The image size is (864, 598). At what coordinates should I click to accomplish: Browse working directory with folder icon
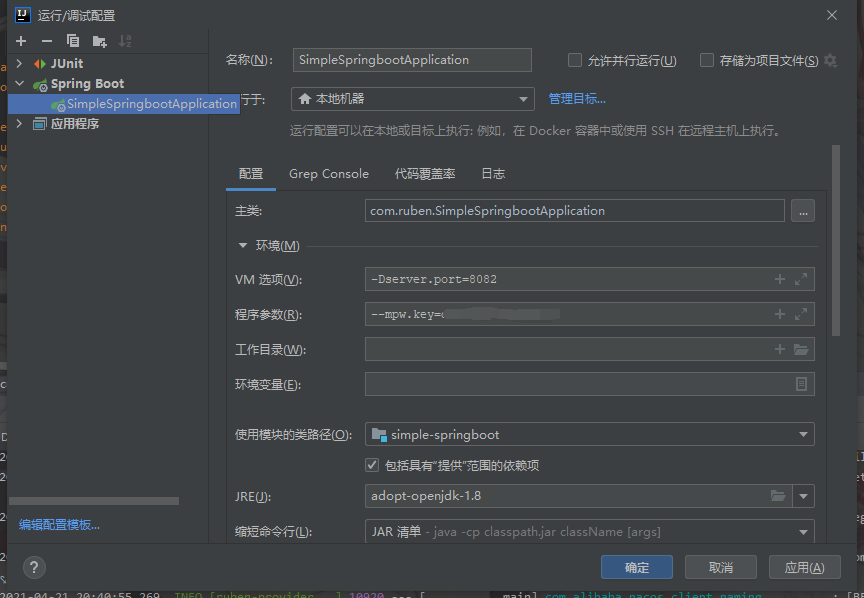tap(800, 350)
